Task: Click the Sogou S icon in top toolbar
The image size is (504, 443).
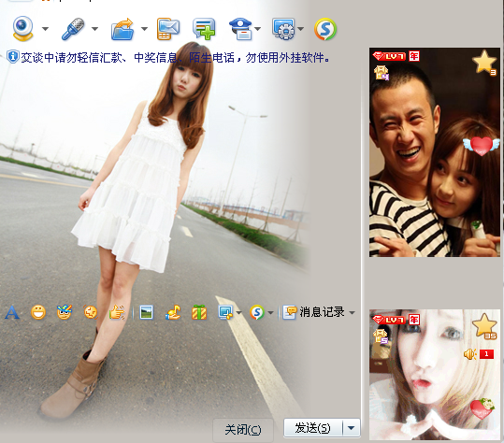Action: 325,29
